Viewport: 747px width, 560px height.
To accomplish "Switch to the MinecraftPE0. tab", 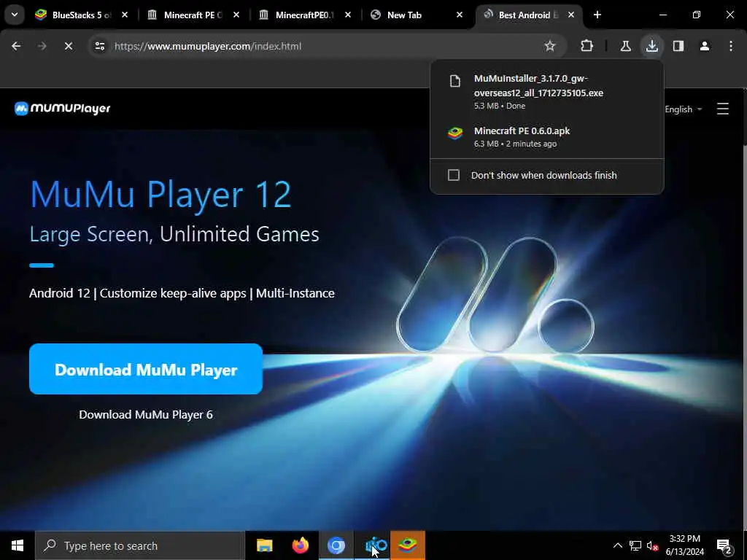I will click(304, 15).
